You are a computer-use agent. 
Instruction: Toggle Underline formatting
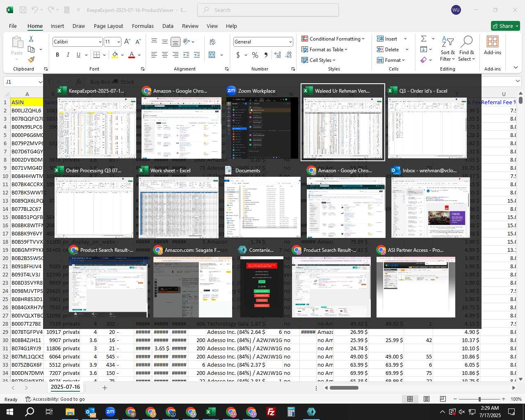(x=78, y=55)
